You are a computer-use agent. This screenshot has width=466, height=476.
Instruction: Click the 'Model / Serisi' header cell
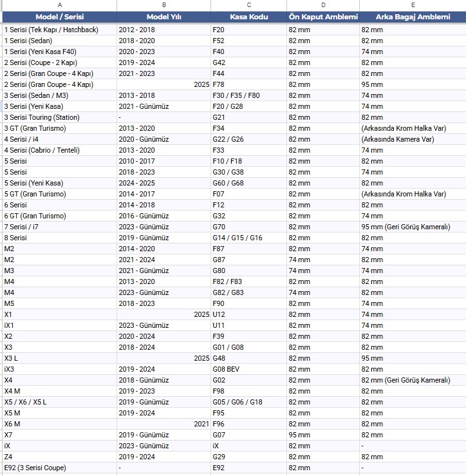point(59,17)
